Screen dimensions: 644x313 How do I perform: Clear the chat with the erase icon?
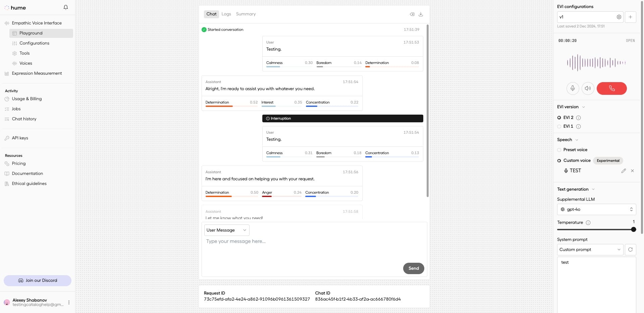click(x=412, y=14)
